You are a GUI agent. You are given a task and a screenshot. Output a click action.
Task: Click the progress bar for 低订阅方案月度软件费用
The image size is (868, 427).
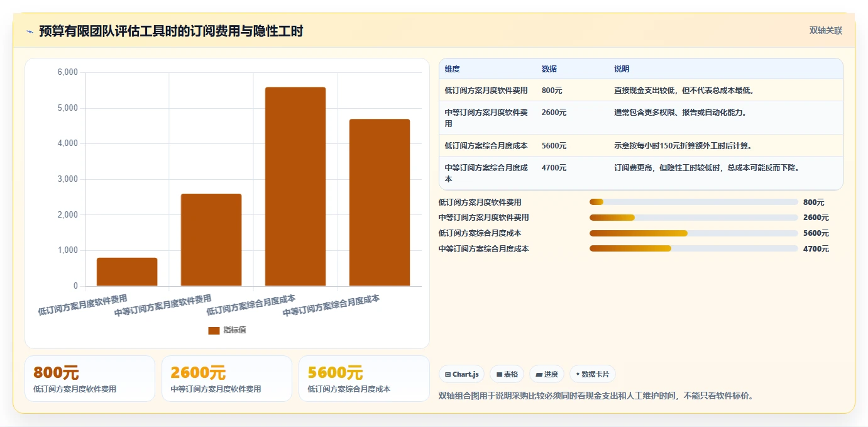(694, 202)
